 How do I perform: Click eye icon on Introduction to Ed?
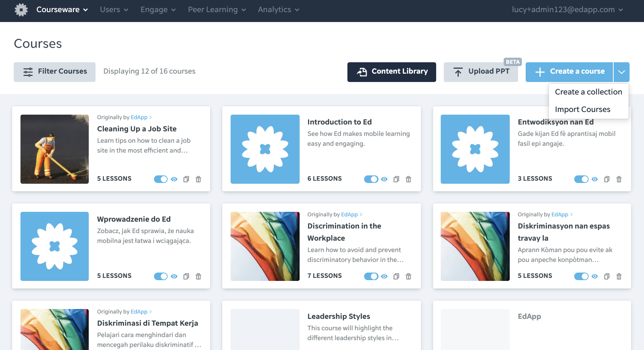384,179
